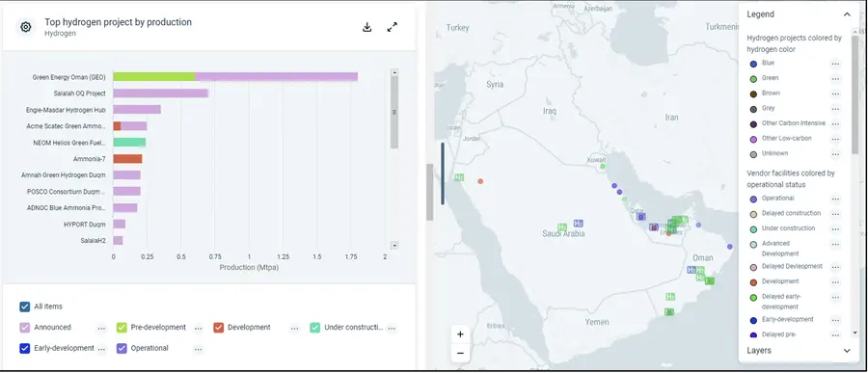
Task: Open options for Green legend item
Action: (835, 79)
